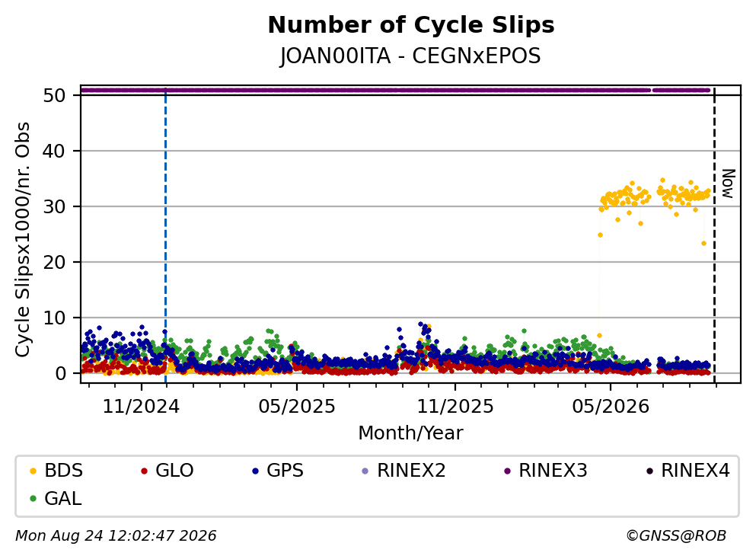
Task: Click the 05/2025 x-axis label
Action: [x=296, y=407]
